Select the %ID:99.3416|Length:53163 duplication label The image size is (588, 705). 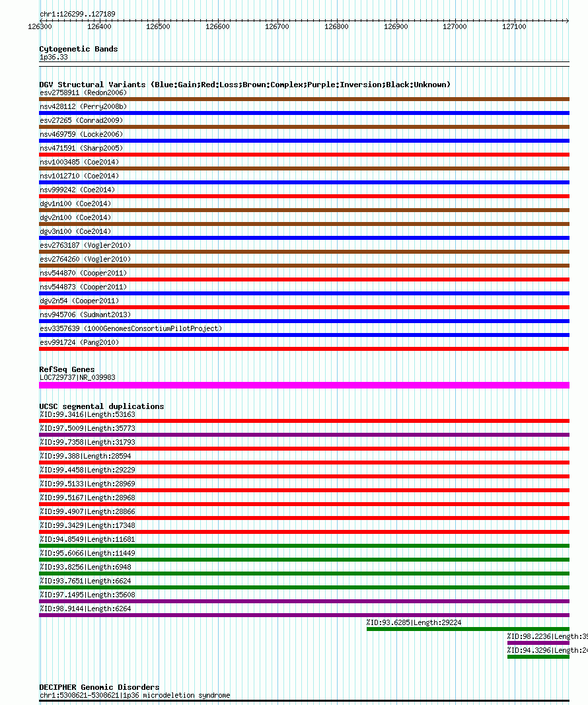[87, 414]
